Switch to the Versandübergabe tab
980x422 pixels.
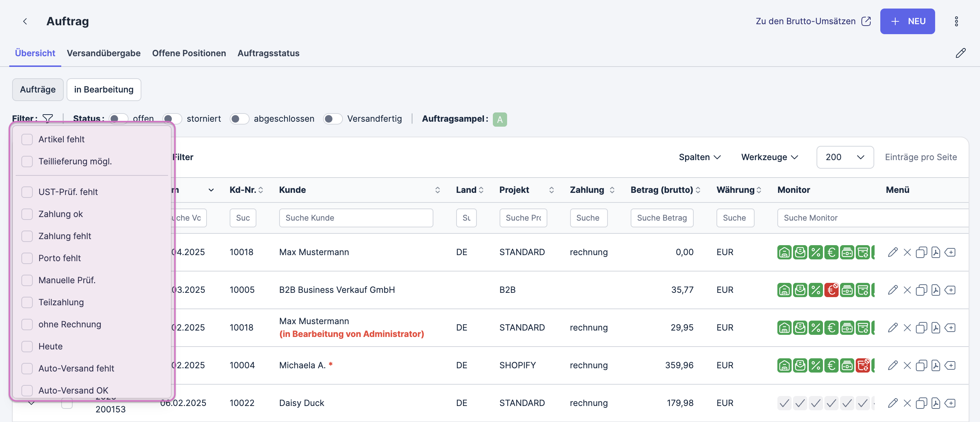pyautogui.click(x=104, y=53)
